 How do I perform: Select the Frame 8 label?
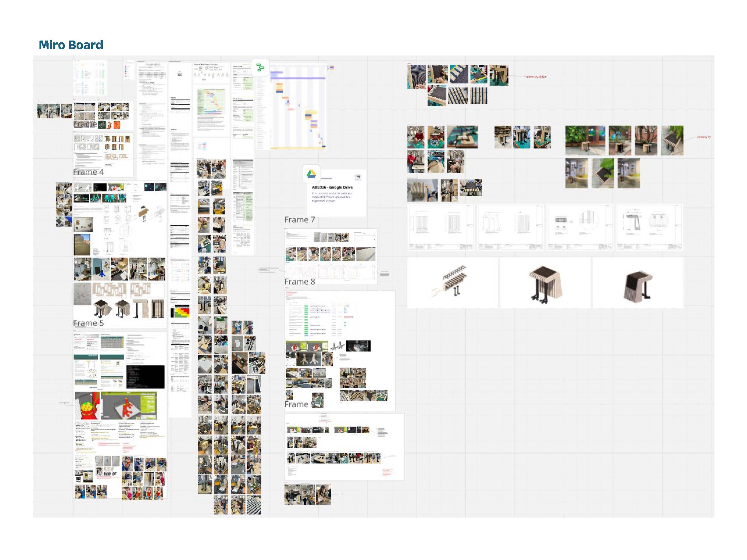click(x=300, y=282)
